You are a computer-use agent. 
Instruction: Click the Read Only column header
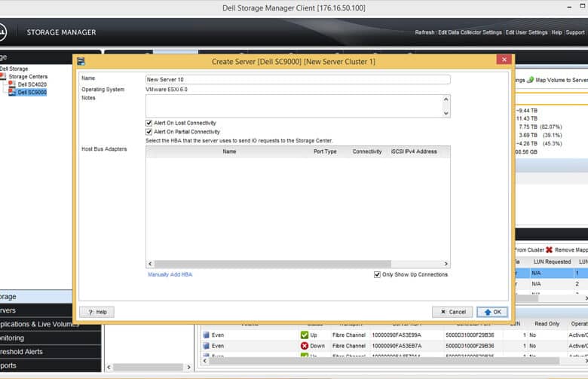pyautogui.click(x=547, y=323)
